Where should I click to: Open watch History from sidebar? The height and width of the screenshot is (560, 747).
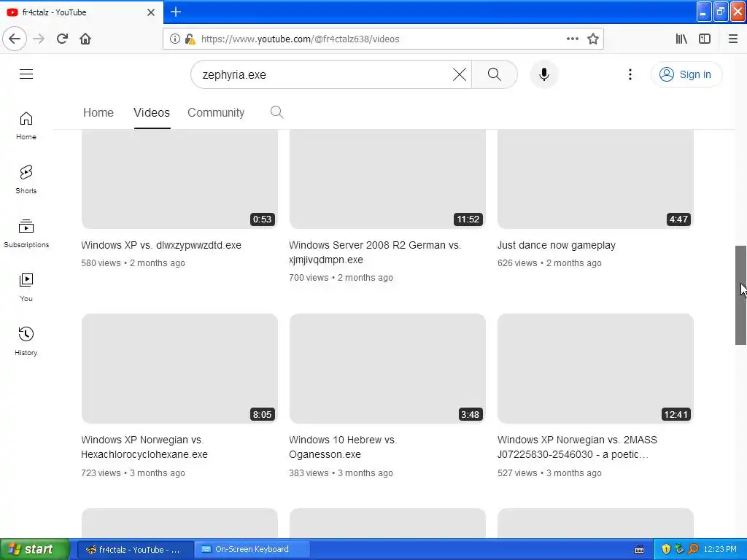[26, 341]
